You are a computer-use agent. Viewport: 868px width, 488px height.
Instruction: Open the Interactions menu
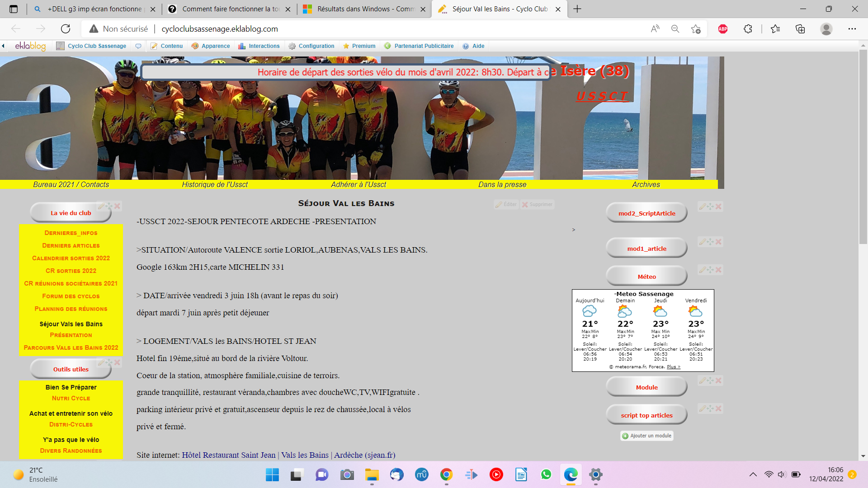click(x=259, y=46)
